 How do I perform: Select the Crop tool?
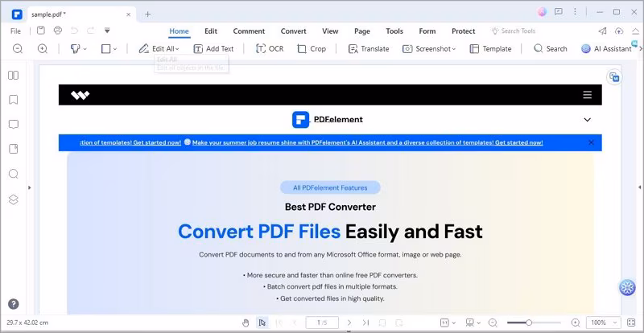click(312, 48)
